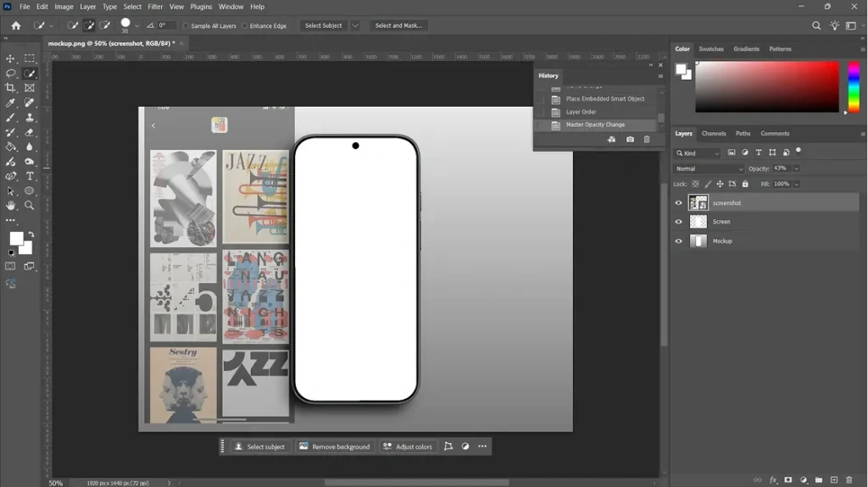The image size is (868, 487).
Task: Select the Spot Healing Brush tool
Action: pos(30,102)
